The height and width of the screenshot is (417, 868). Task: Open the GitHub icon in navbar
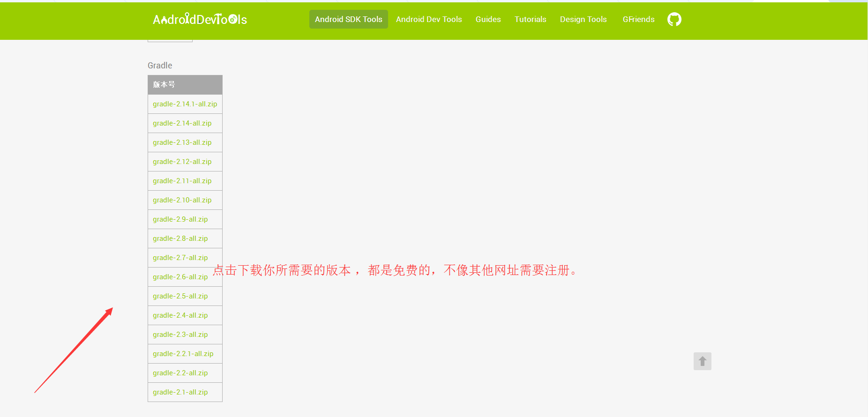674,19
